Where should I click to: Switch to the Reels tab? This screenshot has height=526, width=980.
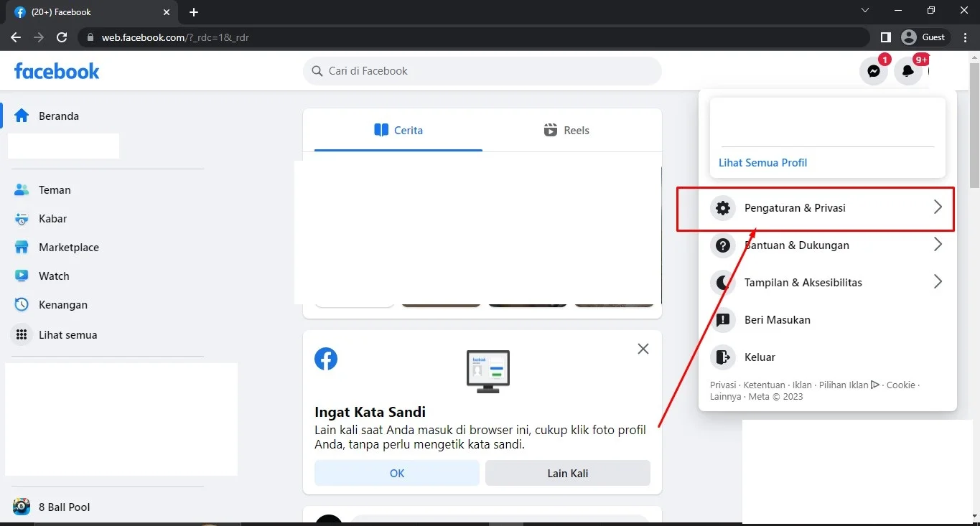(x=566, y=131)
